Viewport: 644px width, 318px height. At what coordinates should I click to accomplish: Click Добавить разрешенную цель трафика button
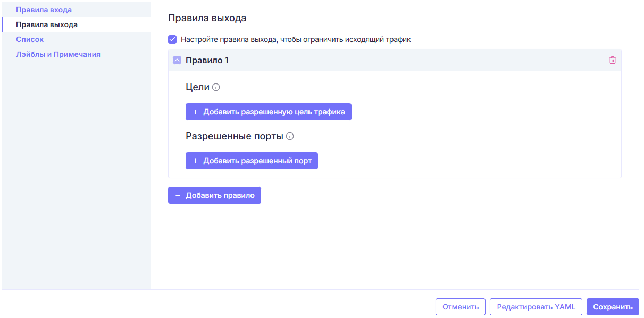269,112
